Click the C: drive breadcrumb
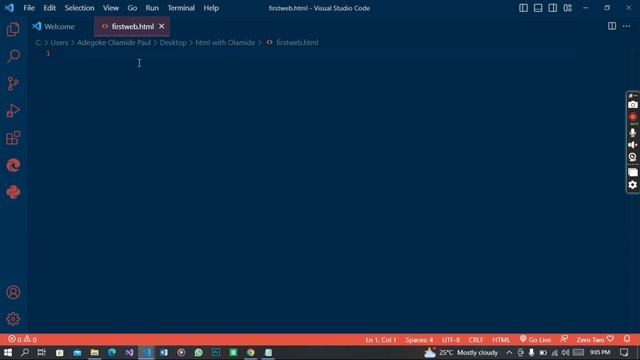 coord(38,42)
